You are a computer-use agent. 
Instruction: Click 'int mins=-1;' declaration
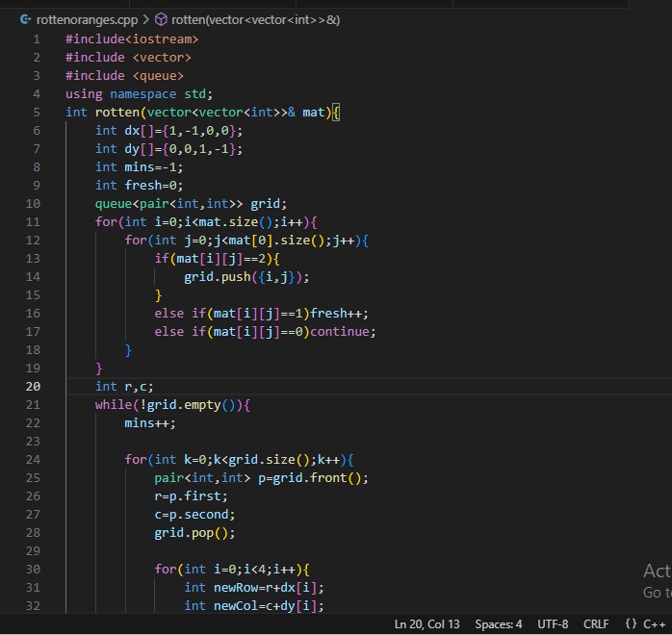[140, 167]
